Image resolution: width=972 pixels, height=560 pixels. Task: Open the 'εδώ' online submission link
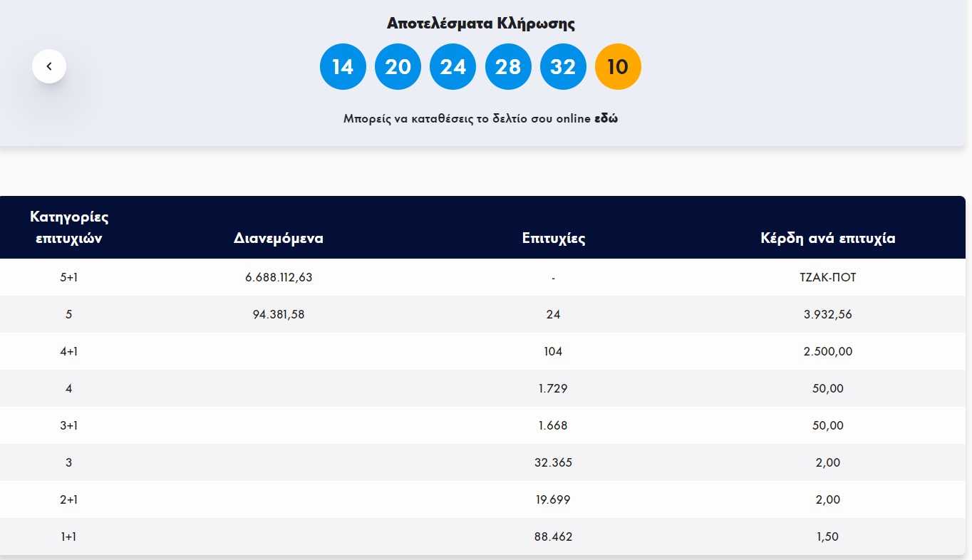coord(606,119)
